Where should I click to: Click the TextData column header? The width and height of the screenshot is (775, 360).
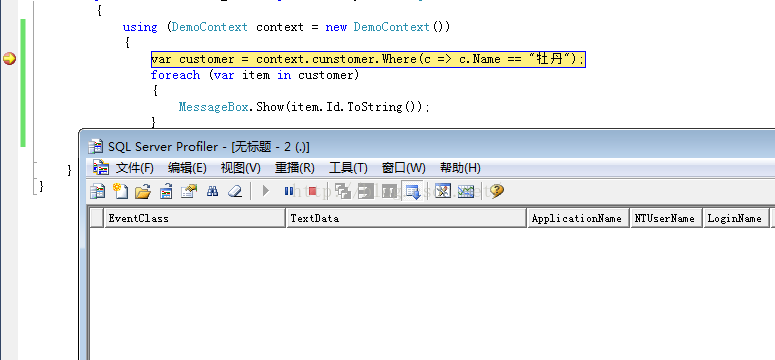click(406, 218)
